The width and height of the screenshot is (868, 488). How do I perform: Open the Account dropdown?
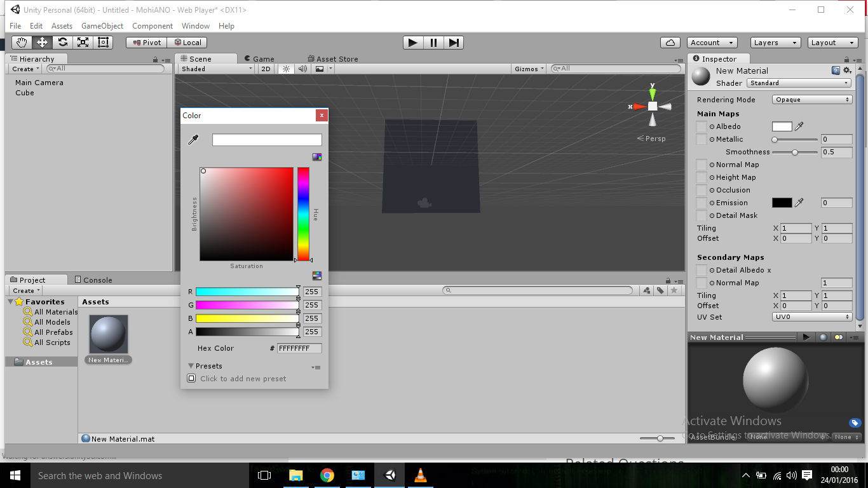[712, 43]
